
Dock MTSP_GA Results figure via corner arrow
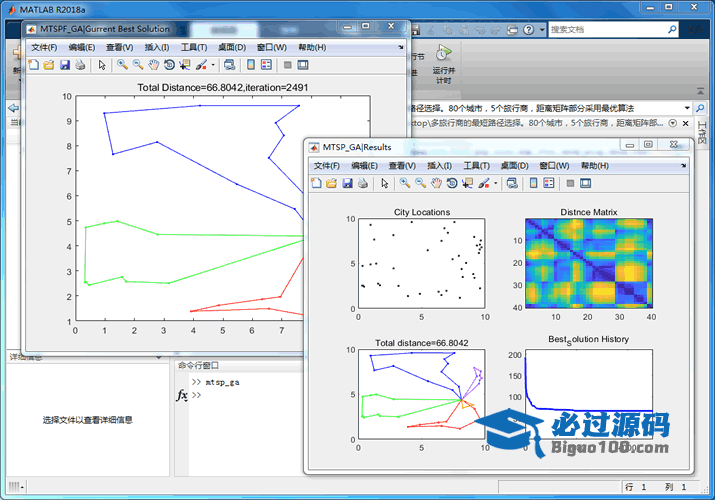(684, 165)
